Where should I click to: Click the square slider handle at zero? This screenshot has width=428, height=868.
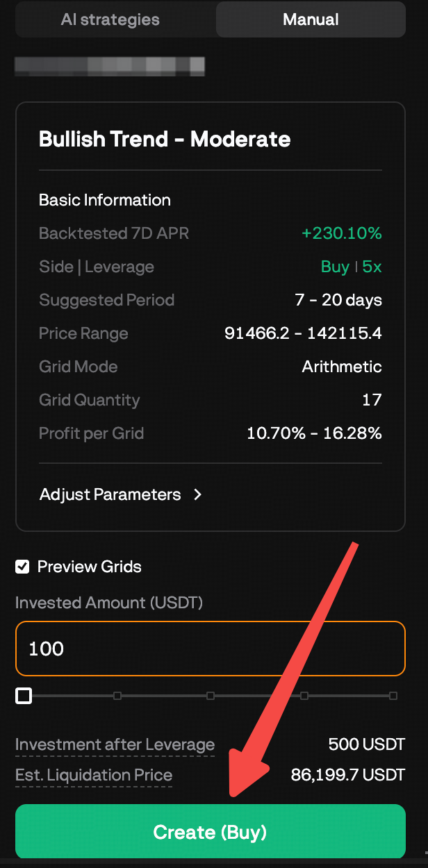point(23,695)
